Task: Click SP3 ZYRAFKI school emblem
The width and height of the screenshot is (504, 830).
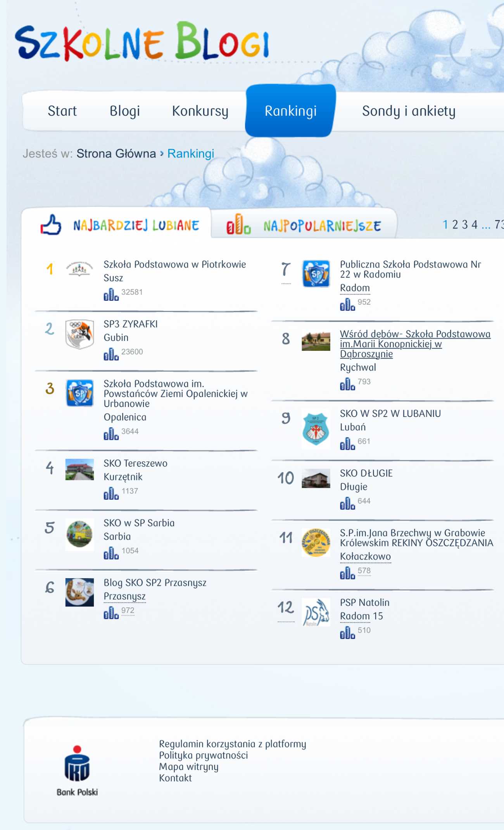Action: (x=79, y=334)
